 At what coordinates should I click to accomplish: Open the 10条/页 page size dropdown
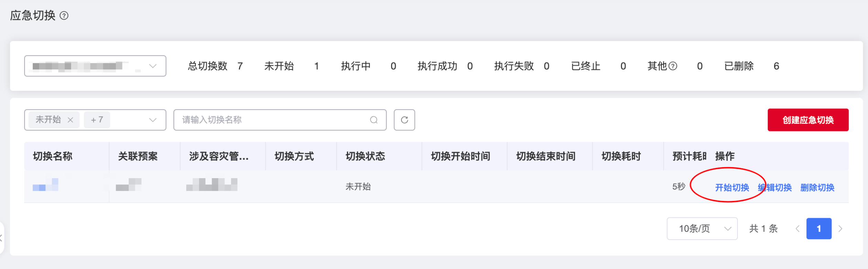pyautogui.click(x=702, y=229)
